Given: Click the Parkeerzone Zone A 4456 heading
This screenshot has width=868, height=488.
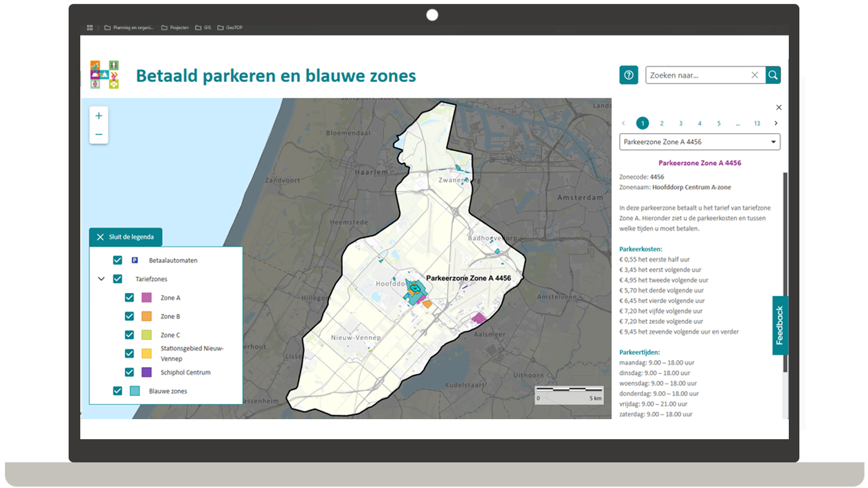Looking at the screenshot, I should point(700,163).
